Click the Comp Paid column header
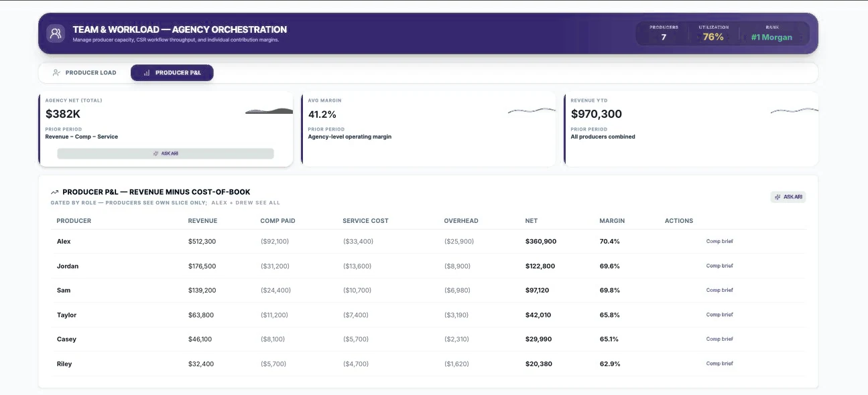Screen dimensions: 868x395 click(x=277, y=221)
